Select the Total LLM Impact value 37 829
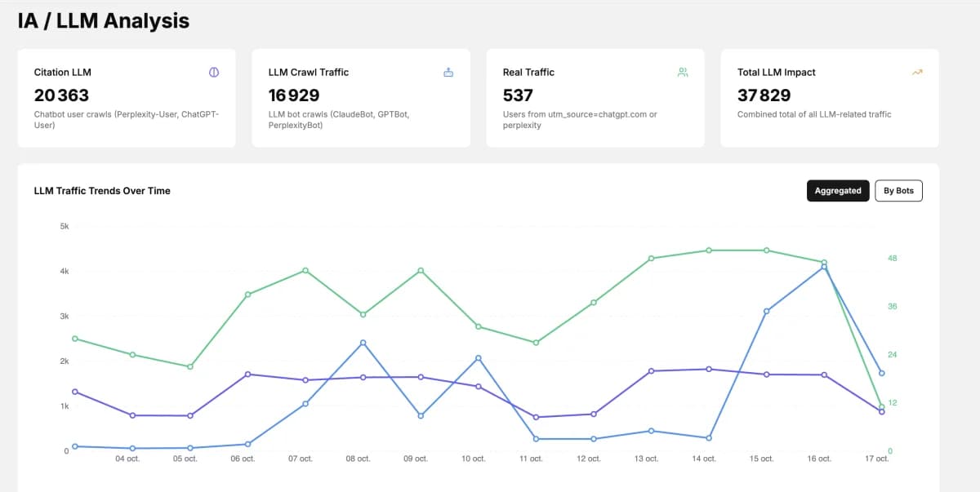The image size is (980, 492). tap(764, 95)
